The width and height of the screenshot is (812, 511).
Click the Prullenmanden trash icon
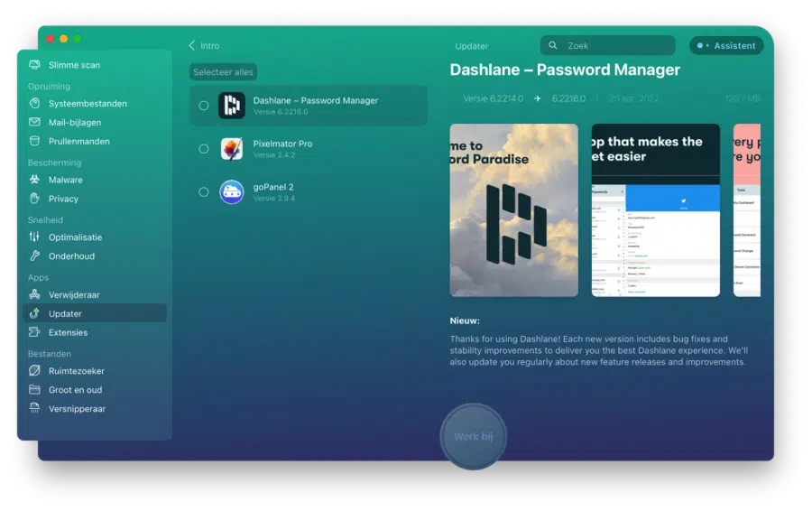[34, 141]
